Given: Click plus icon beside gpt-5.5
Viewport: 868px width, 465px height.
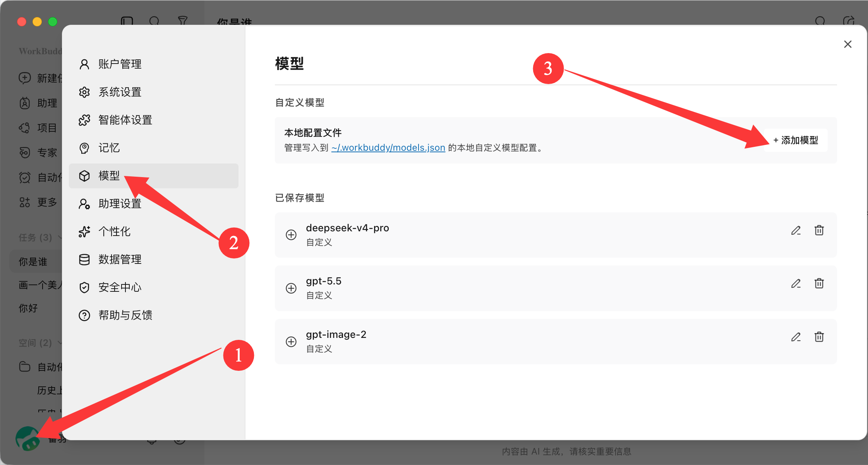Looking at the screenshot, I should tap(291, 288).
